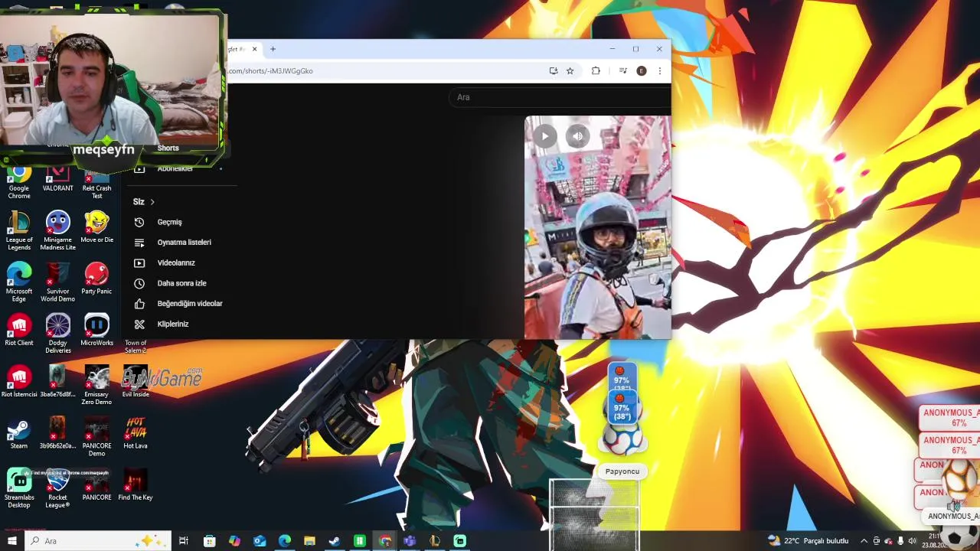
Task: Open Move or Die desktop icon
Action: [97, 227]
